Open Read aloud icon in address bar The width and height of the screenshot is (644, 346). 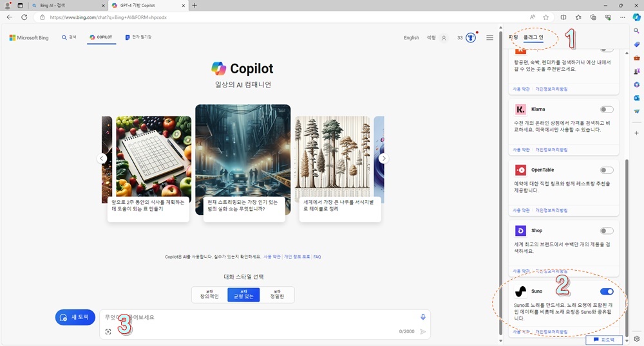pos(533,17)
